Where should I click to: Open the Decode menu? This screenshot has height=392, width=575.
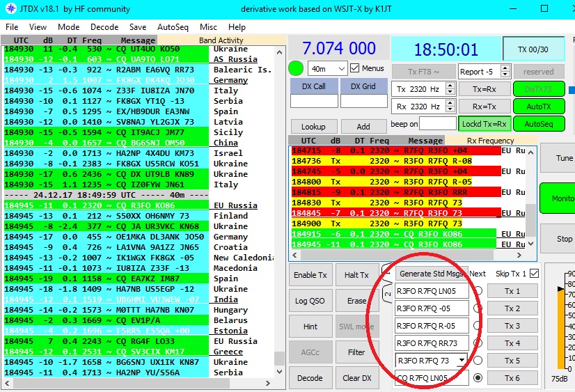pos(104,27)
